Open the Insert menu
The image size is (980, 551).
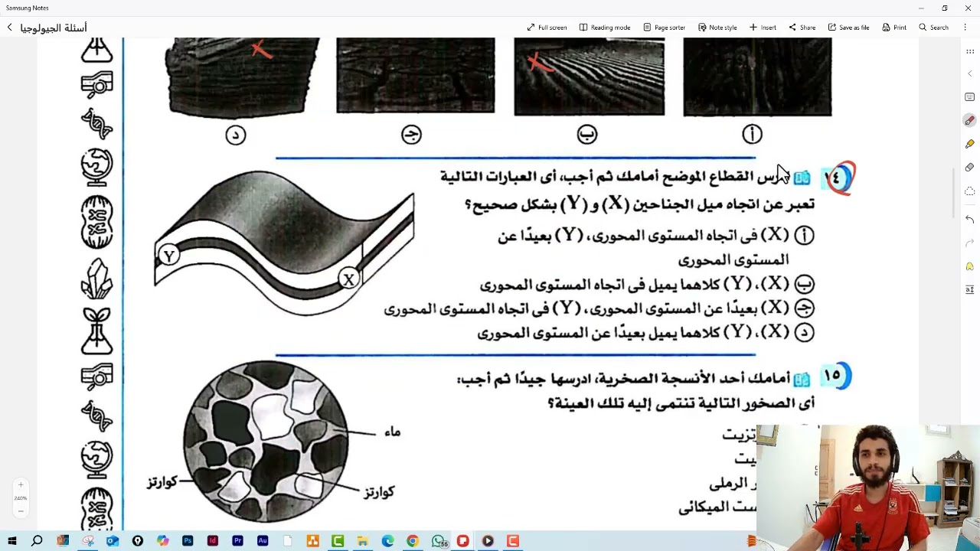point(763,28)
